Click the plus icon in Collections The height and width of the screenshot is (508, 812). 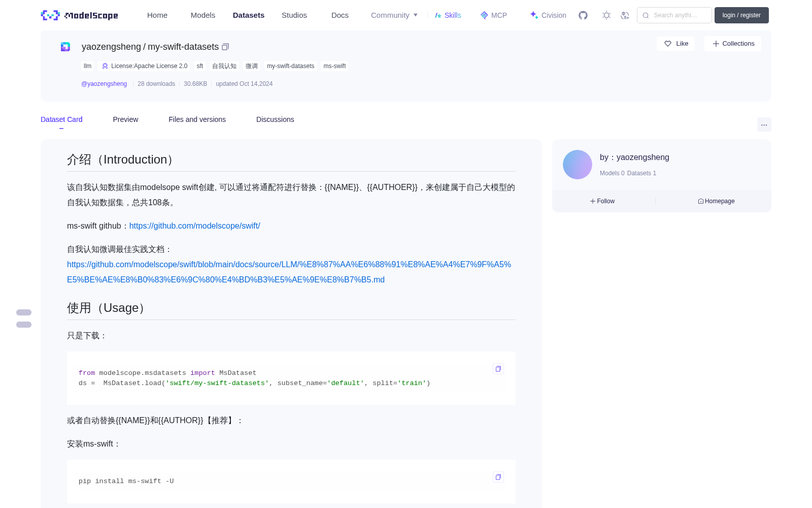click(x=716, y=44)
